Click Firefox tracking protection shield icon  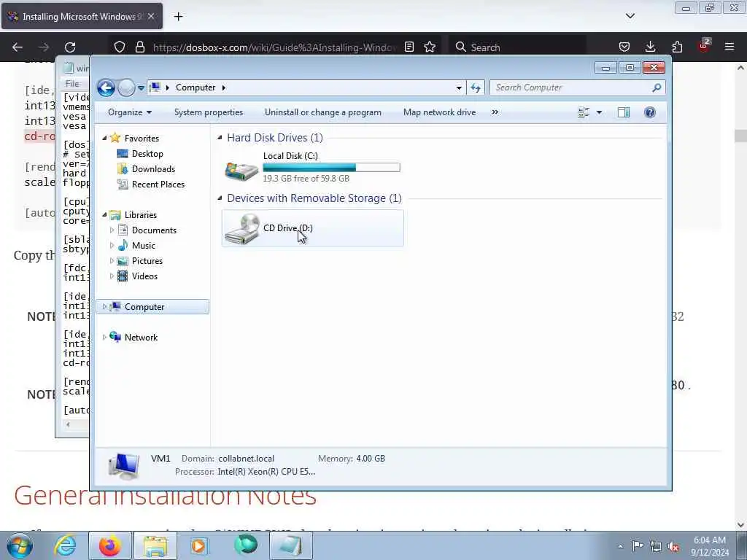(x=120, y=47)
